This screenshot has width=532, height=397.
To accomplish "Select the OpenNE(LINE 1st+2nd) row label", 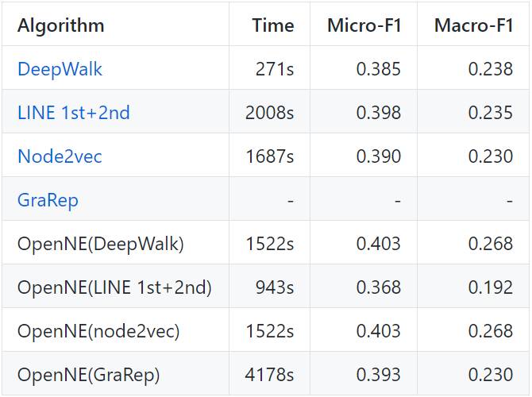I will coord(114,287).
